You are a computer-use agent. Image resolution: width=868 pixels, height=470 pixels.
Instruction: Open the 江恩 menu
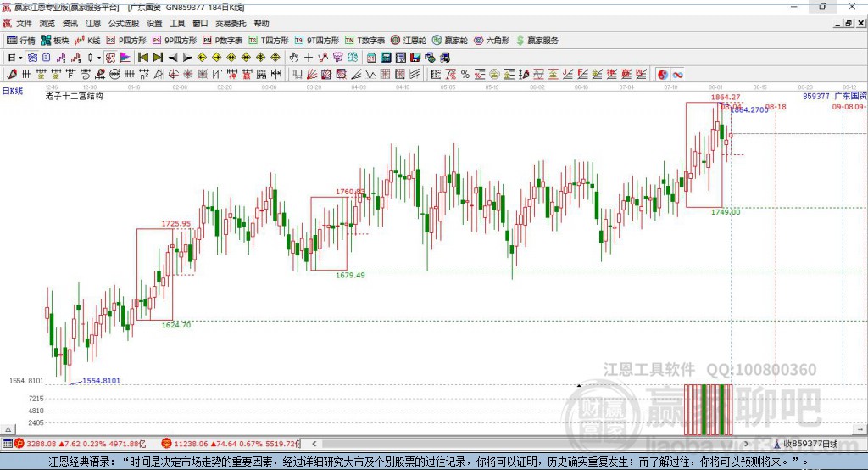click(x=93, y=23)
